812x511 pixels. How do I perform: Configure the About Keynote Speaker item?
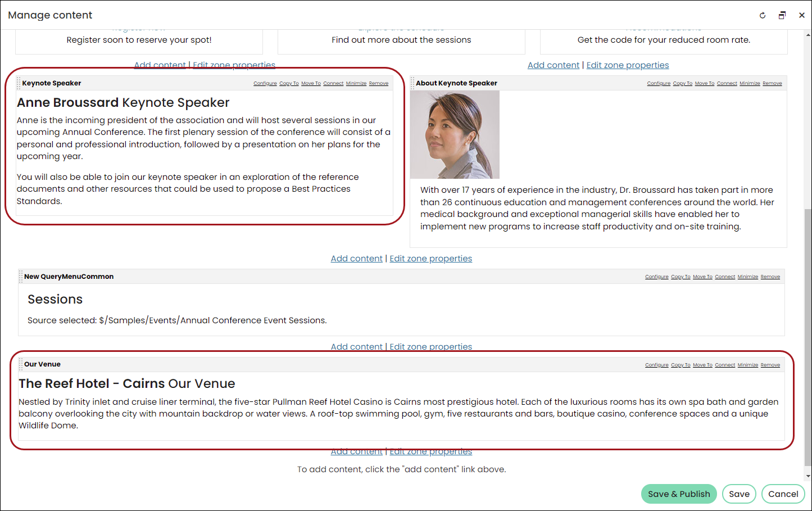coord(659,83)
